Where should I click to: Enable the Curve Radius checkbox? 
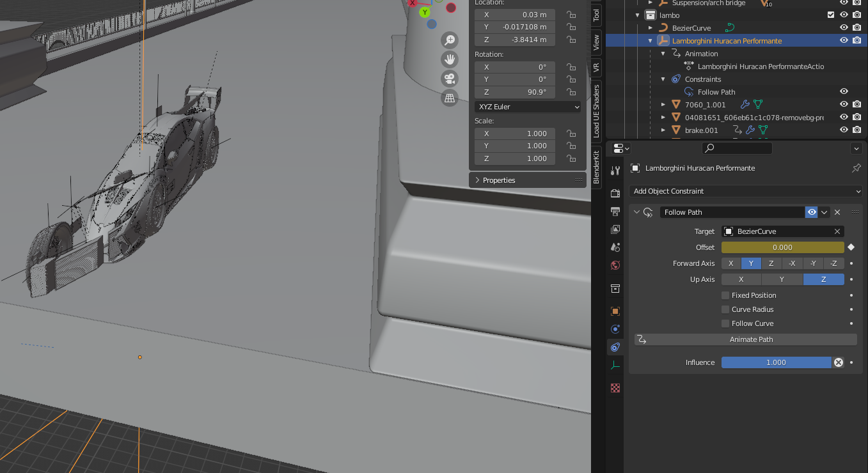[725, 309]
